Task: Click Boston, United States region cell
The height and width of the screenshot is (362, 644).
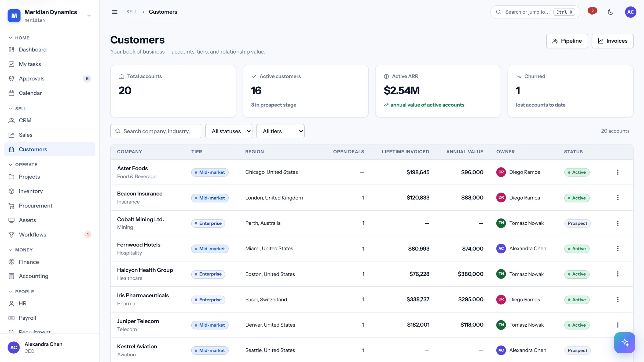Action: (x=270, y=274)
